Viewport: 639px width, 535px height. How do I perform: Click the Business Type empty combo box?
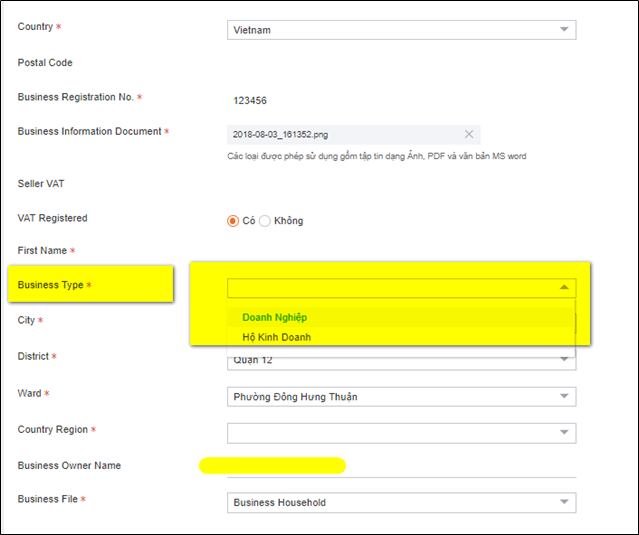coord(390,288)
